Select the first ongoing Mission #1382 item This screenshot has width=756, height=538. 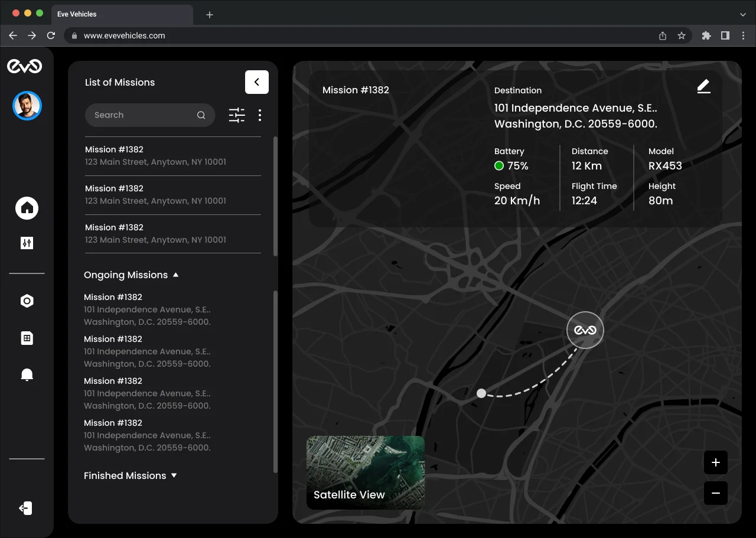pyautogui.click(x=147, y=309)
